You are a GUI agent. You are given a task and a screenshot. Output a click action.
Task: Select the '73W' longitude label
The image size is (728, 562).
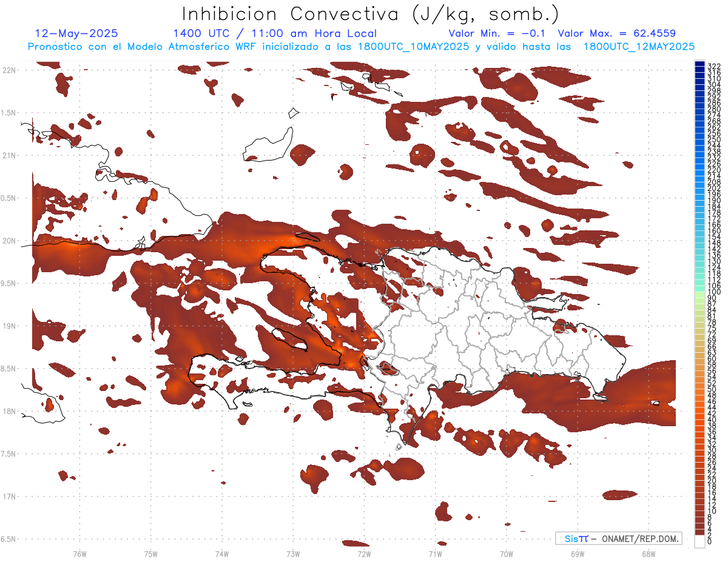293,554
